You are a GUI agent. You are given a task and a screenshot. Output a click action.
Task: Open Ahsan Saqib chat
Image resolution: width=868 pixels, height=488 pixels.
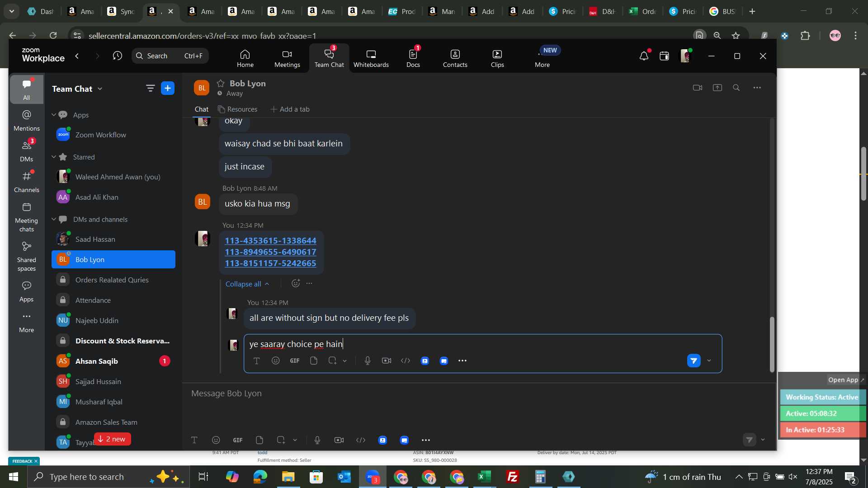113,361
